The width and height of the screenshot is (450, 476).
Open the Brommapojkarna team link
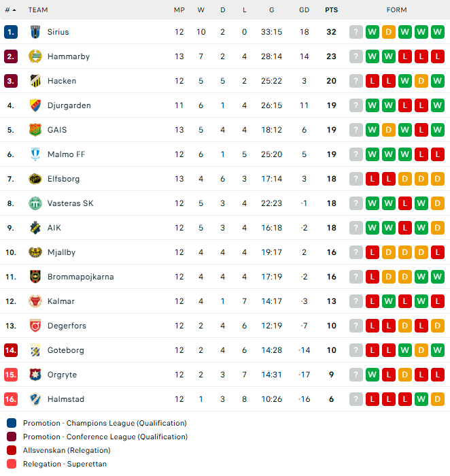80,277
